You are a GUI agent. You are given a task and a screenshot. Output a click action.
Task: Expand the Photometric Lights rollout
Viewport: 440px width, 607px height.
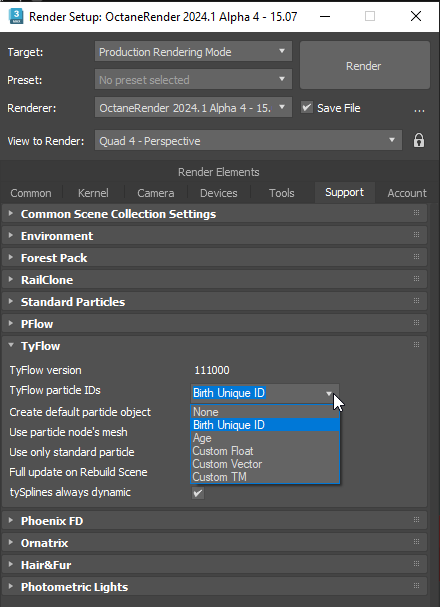(11, 587)
